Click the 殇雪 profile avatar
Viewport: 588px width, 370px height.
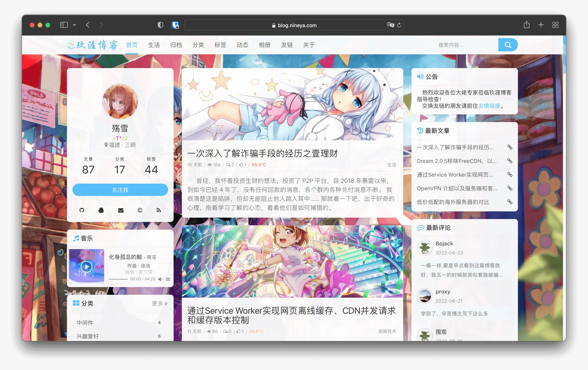point(120,101)
